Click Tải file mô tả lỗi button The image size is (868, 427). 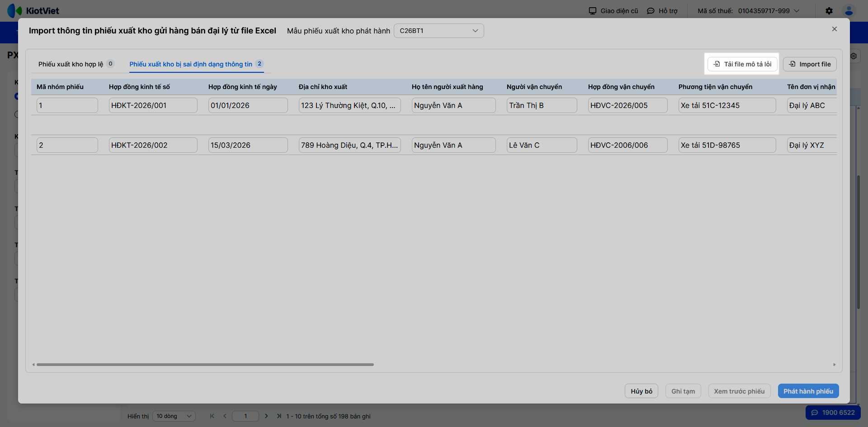[743, 64]
